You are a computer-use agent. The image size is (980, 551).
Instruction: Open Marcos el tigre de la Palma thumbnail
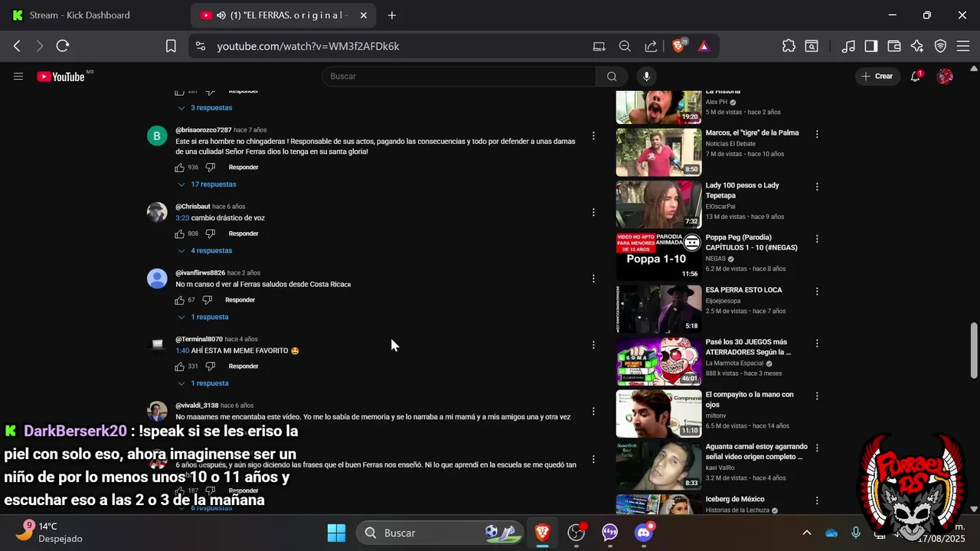tap(658, 152)
